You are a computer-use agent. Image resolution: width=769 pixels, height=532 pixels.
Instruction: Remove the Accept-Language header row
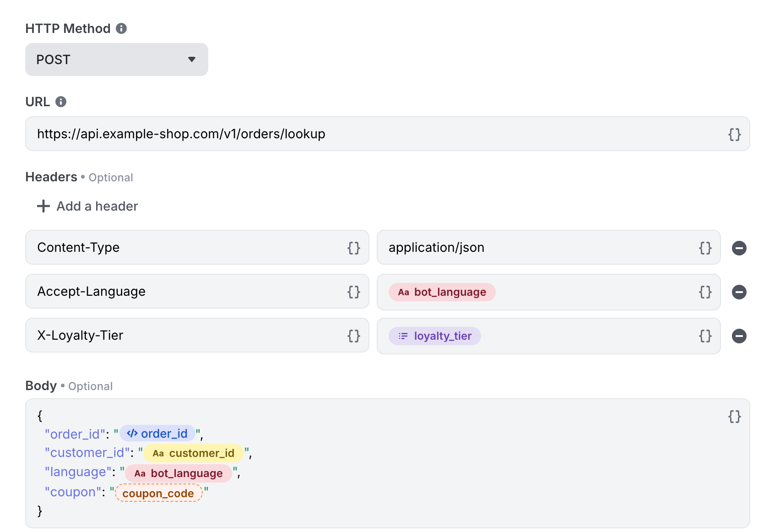coord(739,292)
